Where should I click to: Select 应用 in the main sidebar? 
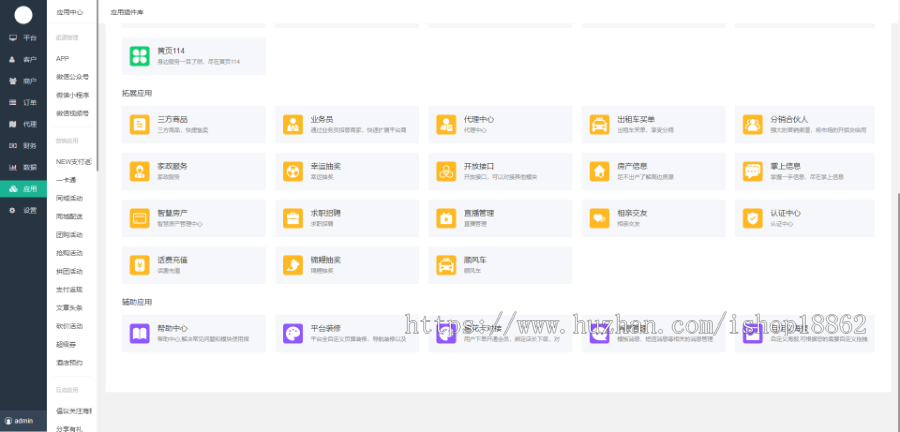pos(23,189)
